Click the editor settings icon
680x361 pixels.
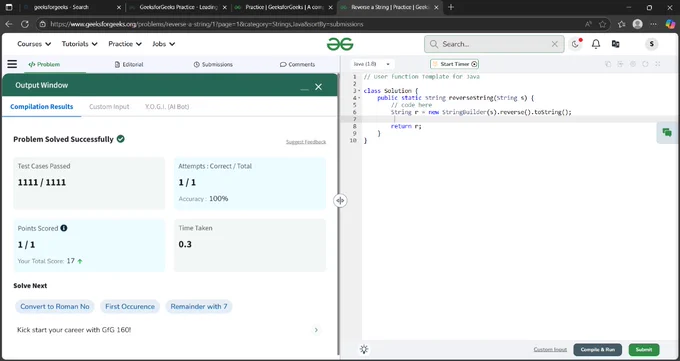[x=633, y=64]
